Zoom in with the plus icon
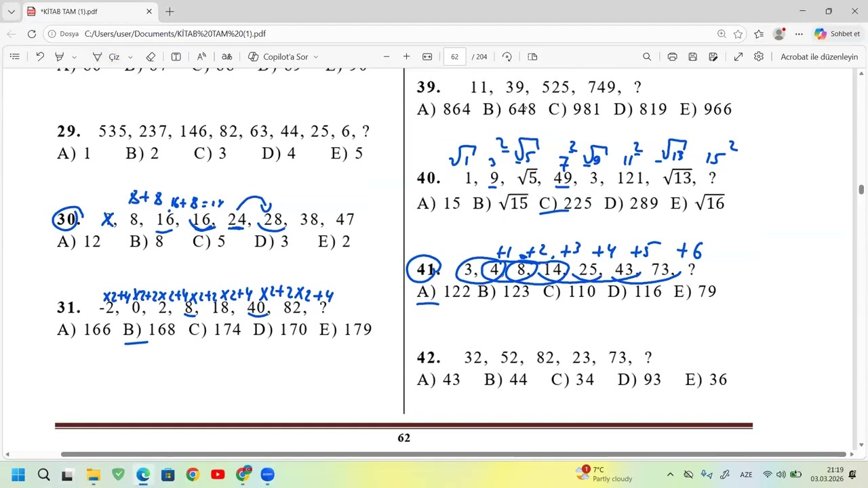The width and height of the screenshot is (868, 488). 406,57
